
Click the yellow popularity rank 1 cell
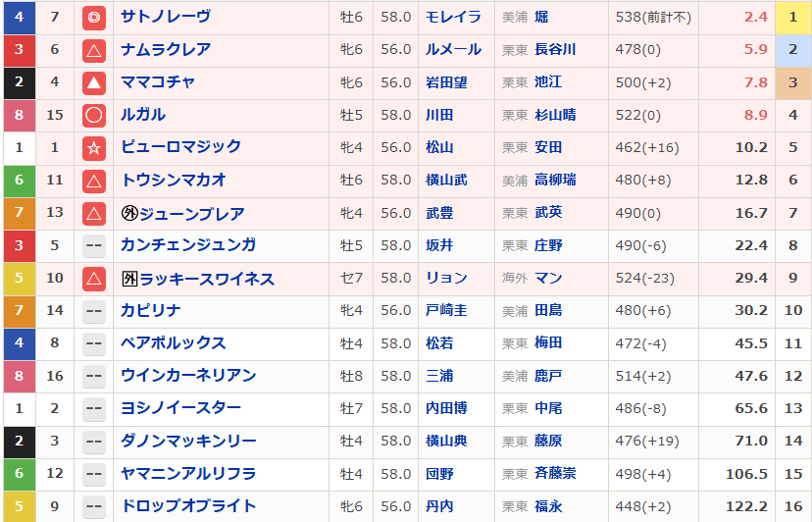tap(792, 17)
